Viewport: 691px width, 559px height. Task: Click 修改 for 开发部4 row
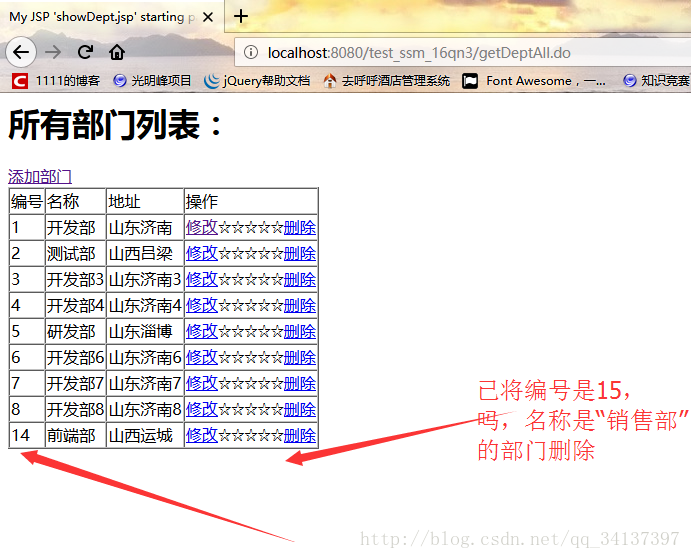pyautogui.click(x=202, y=306)
